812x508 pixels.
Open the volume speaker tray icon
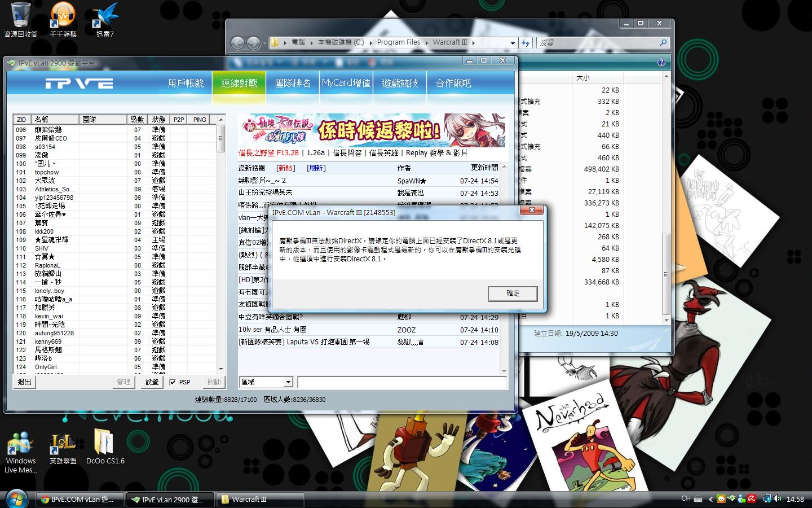coord(778,499)
